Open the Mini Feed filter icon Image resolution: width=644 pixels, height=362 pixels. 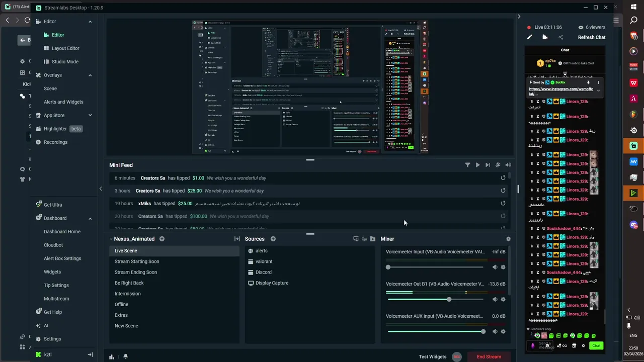[467, 165]
